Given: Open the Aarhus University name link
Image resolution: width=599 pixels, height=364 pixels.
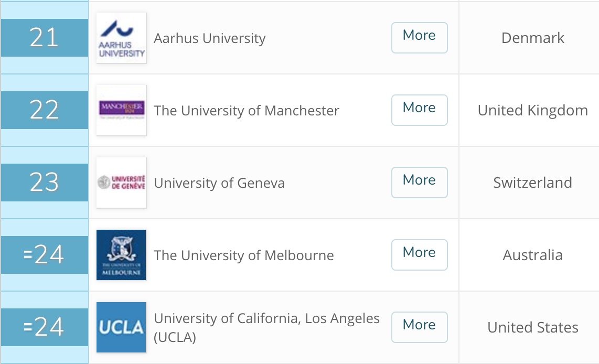Looking at the screenshot, I should point(210,38).
